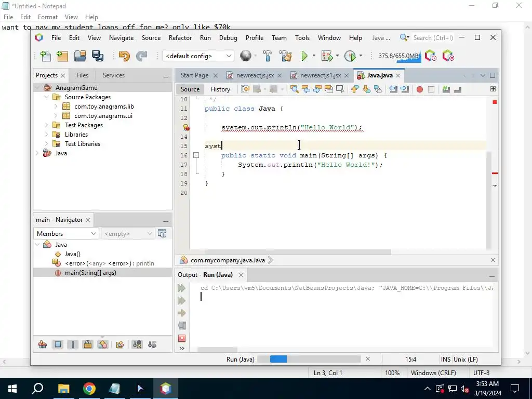Screen dimensions: 532x399
Task: Click the New Project toolbar icon
Action: [x=62, y=56]
